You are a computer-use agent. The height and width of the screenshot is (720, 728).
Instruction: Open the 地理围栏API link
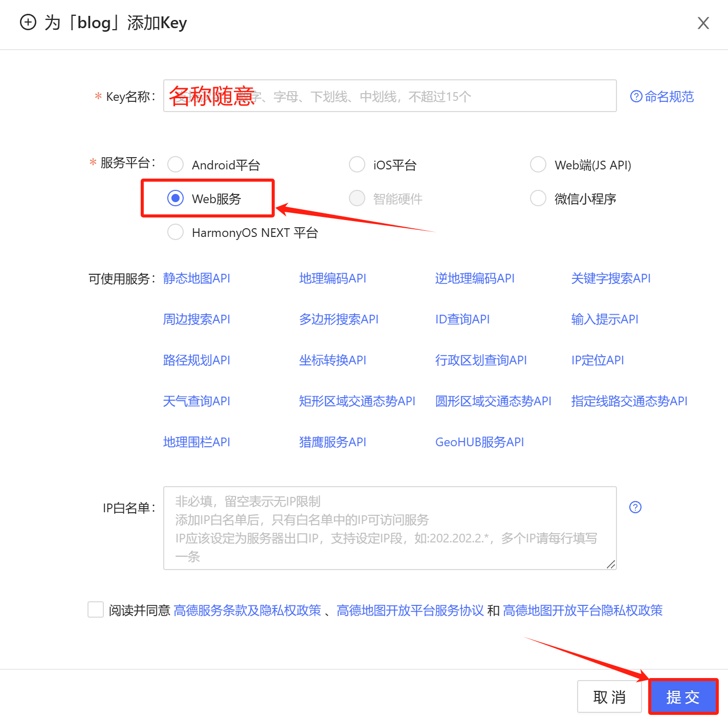196,442
